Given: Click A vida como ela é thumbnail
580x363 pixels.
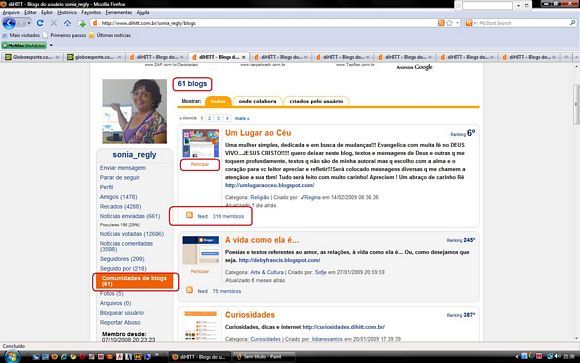Looking at the screenshot, I should (200, 250).
